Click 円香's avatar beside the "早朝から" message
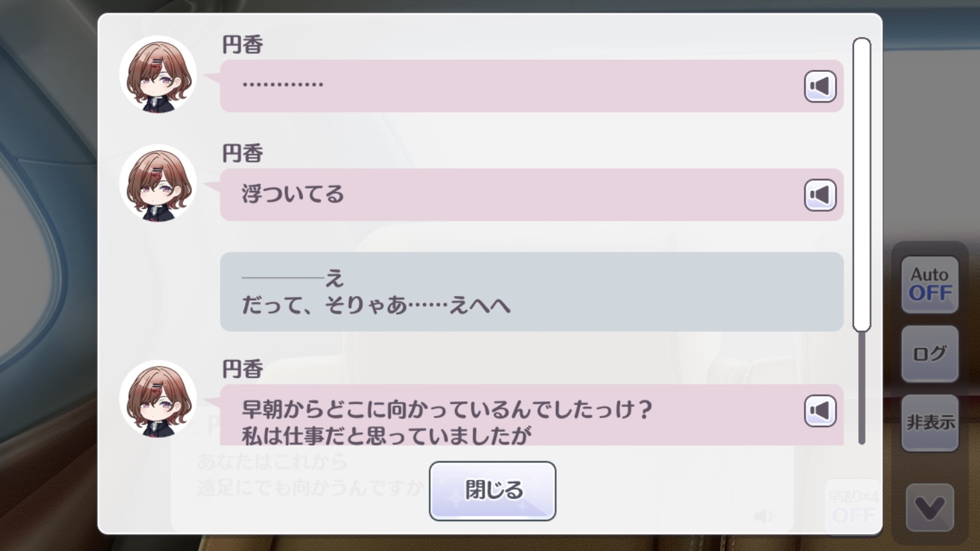This screenshot has width=980, height=551. pos(158,399)
